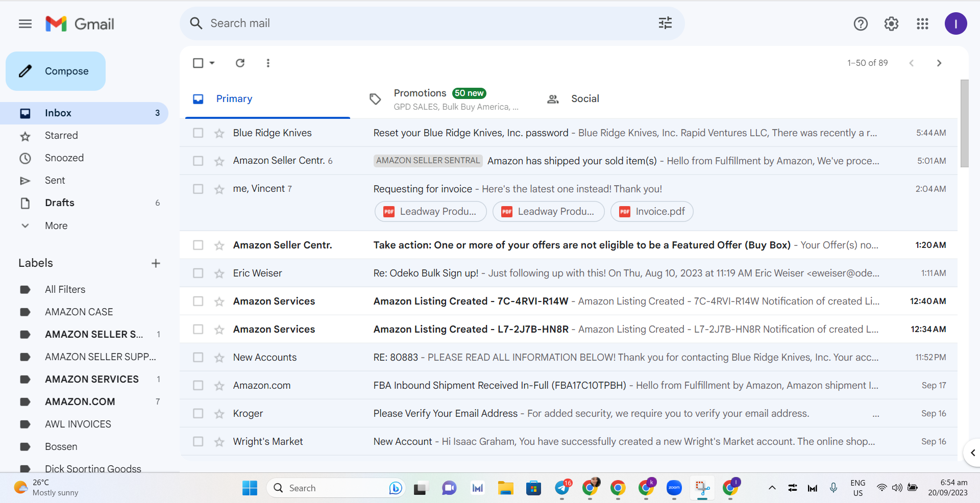980x503 pixels.
Task: Open Microsoft Store from the taskbar
Action: [x=533, y=488]
